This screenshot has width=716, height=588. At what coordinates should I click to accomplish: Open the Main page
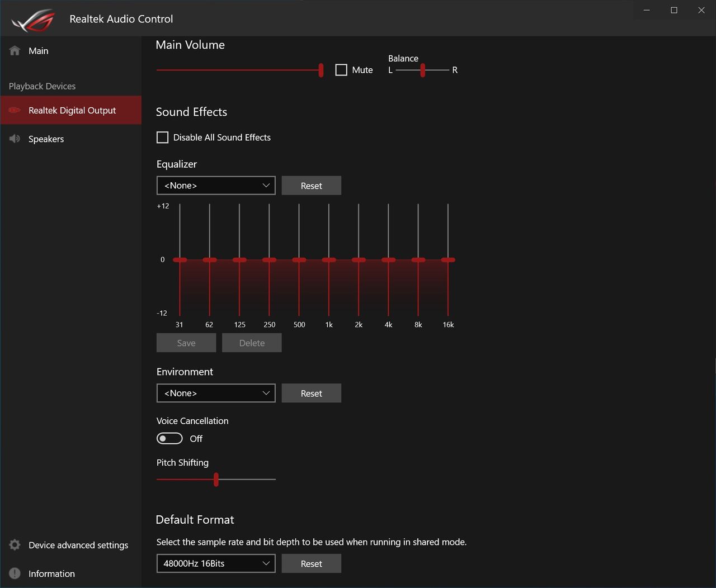click(70, 51)
